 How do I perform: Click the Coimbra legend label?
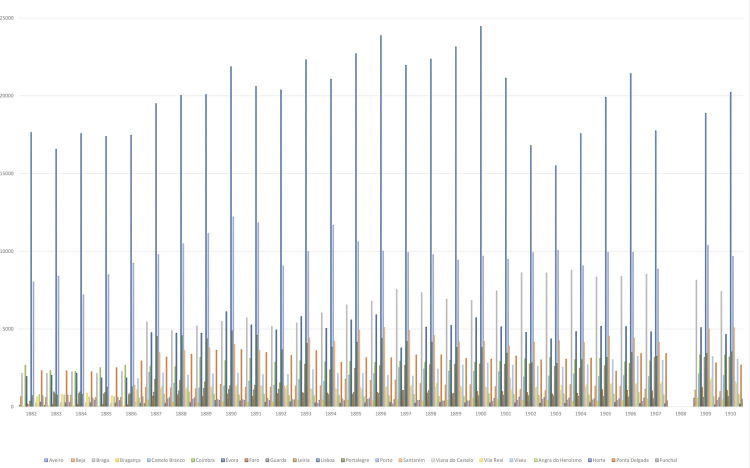[207, 459]
